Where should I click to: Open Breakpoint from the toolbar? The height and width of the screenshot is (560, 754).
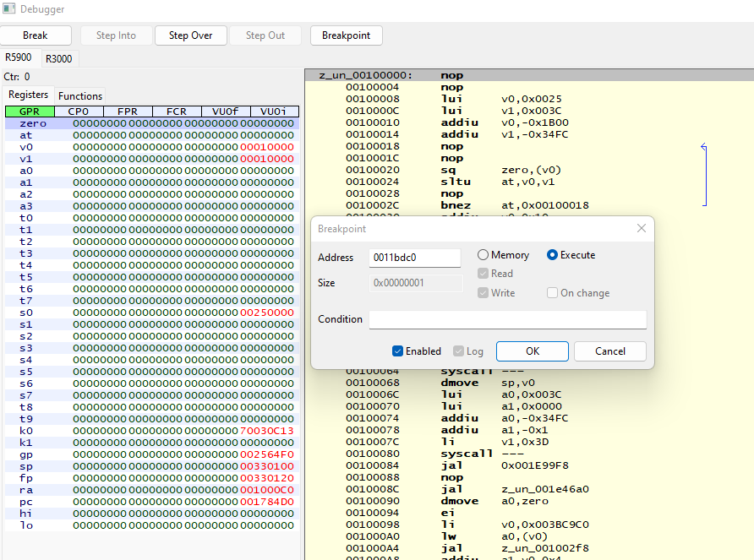(x=346, y=35)
